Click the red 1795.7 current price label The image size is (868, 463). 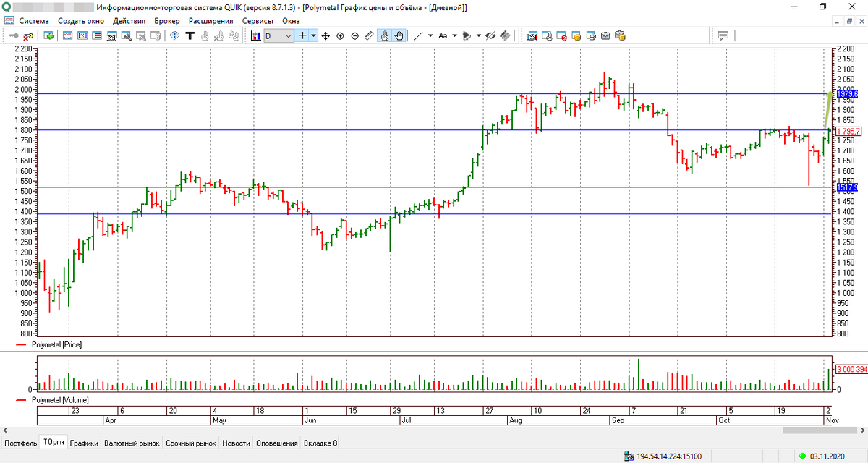click(x=848, y=131)
